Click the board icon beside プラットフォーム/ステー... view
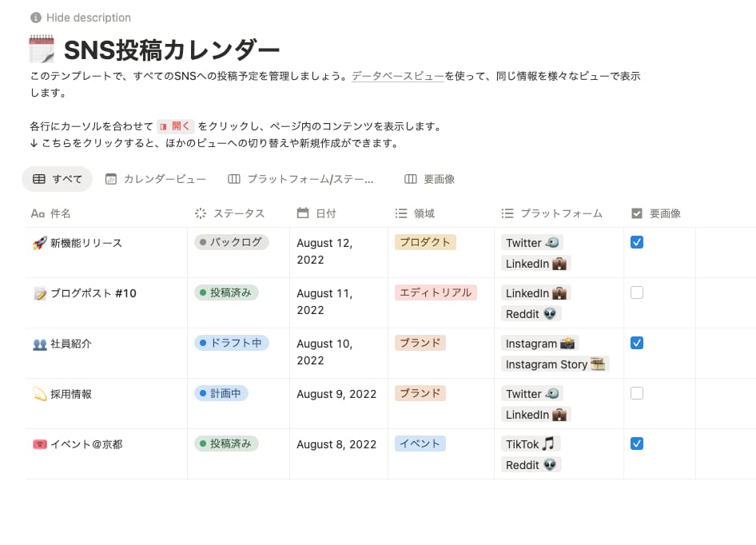 pyautogui.click(x=233, y=179)
